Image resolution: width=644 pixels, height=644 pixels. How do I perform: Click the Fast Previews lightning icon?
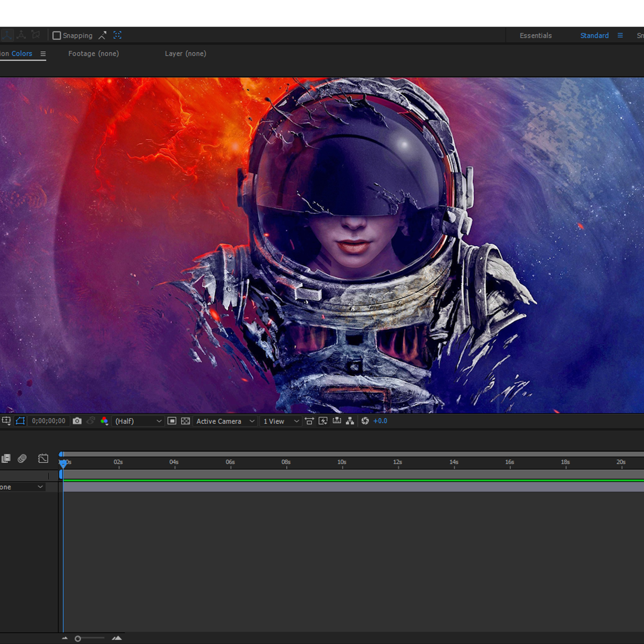(x=323, y=421)
